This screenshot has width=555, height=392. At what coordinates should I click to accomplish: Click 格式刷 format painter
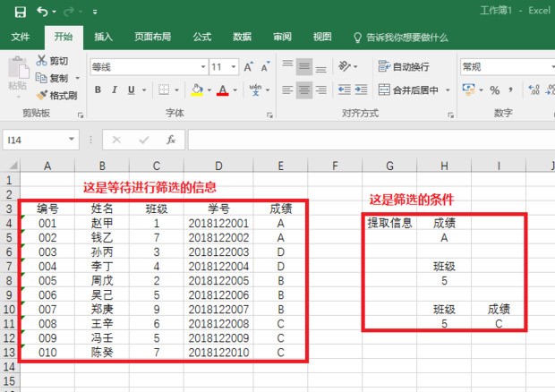pyautogui.click(x=57, y=95)
